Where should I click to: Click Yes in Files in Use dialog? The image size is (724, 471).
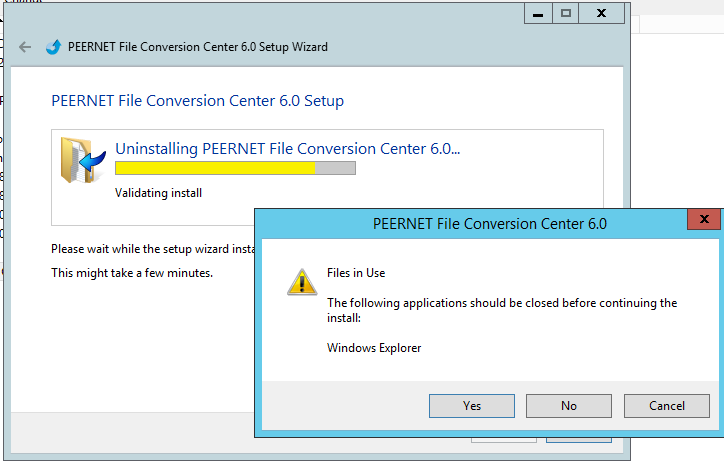point(471,406)
